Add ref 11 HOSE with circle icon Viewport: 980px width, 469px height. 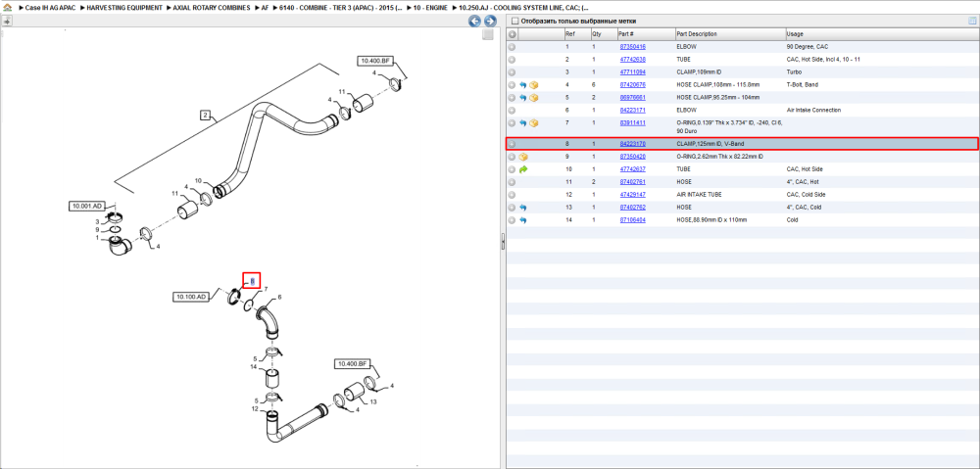[x=512, y=182]
